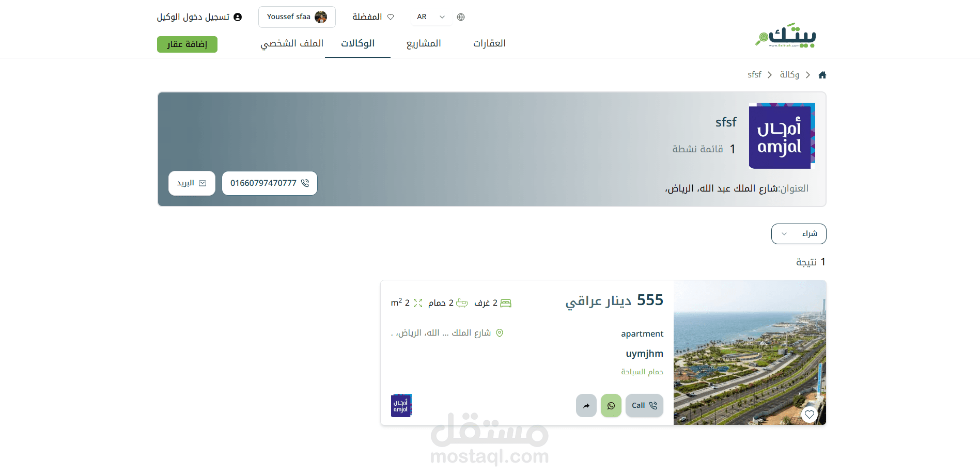Select the الوكالات tab

pyautogui.click(x=357, y=43)
